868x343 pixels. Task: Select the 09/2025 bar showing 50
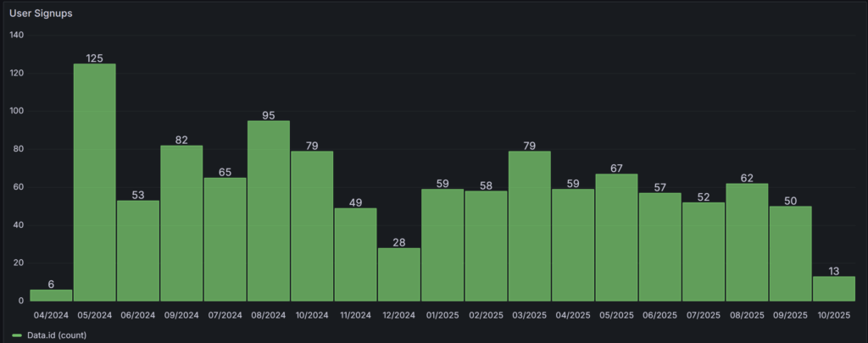point(791,253)
